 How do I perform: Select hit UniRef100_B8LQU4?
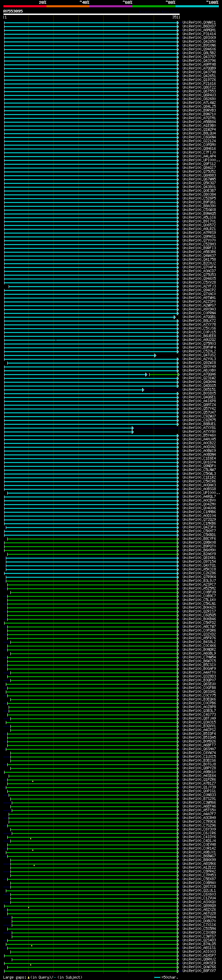199,133
